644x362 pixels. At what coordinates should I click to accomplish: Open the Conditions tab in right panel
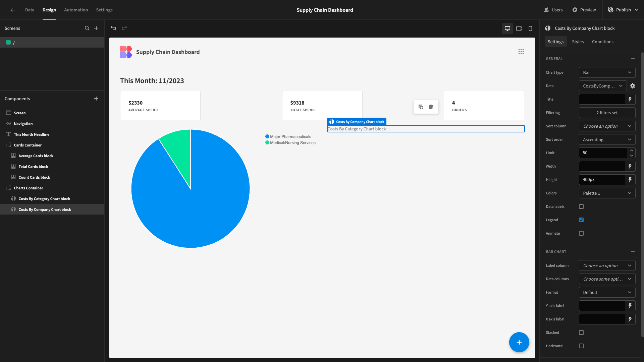pos(602,42)
